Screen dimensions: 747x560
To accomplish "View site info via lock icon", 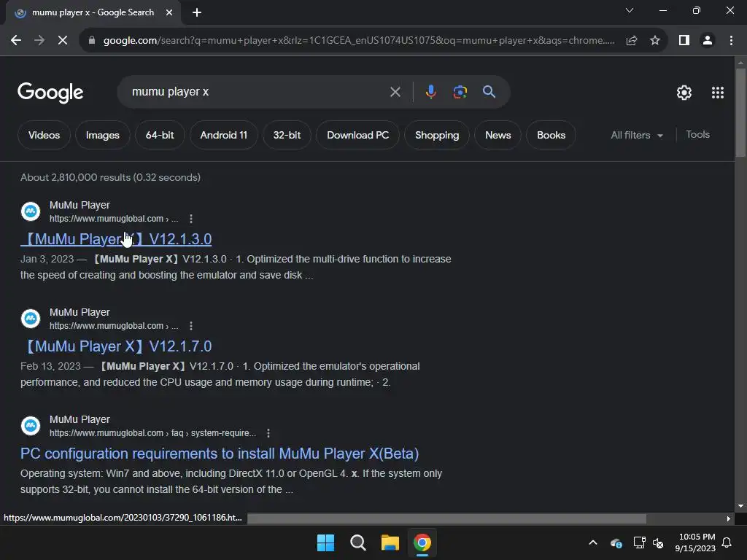I will tap(92, 41).
